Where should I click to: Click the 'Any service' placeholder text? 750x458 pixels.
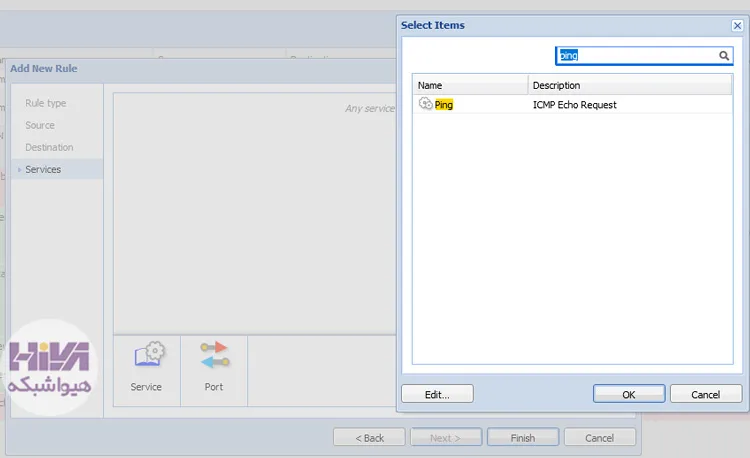click(370, 109)
